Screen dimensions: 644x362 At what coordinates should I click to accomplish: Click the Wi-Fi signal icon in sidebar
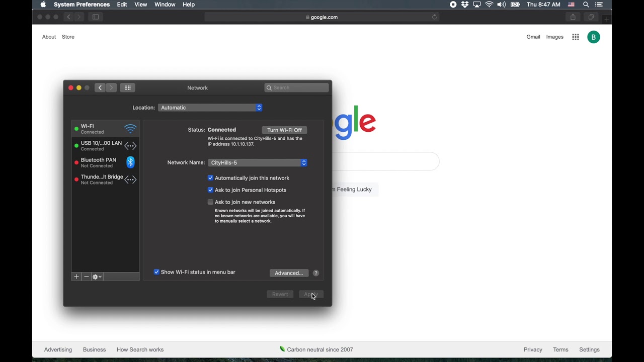(130, 129)
